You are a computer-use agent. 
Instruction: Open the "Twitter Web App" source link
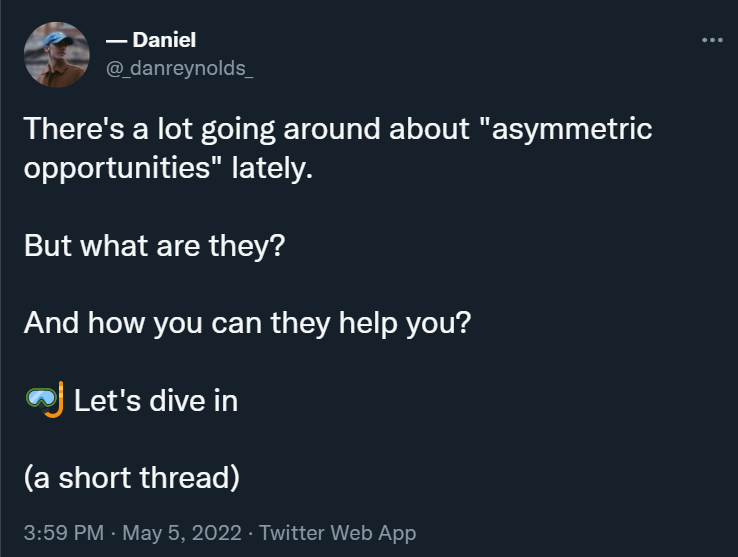[x=337, y=533]
